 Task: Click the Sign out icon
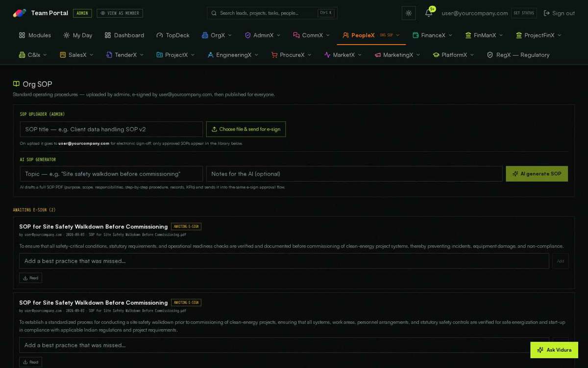click(x=547, y=13)
